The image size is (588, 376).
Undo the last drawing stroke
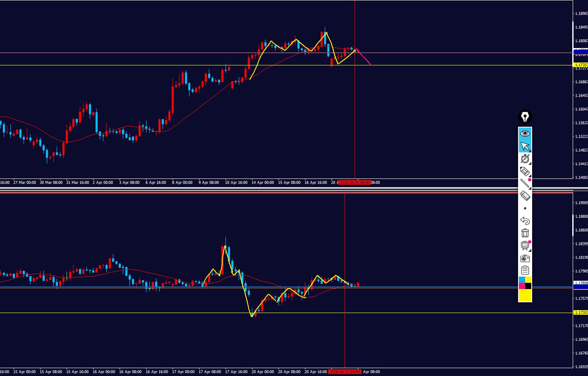click(x=525, y=221)
